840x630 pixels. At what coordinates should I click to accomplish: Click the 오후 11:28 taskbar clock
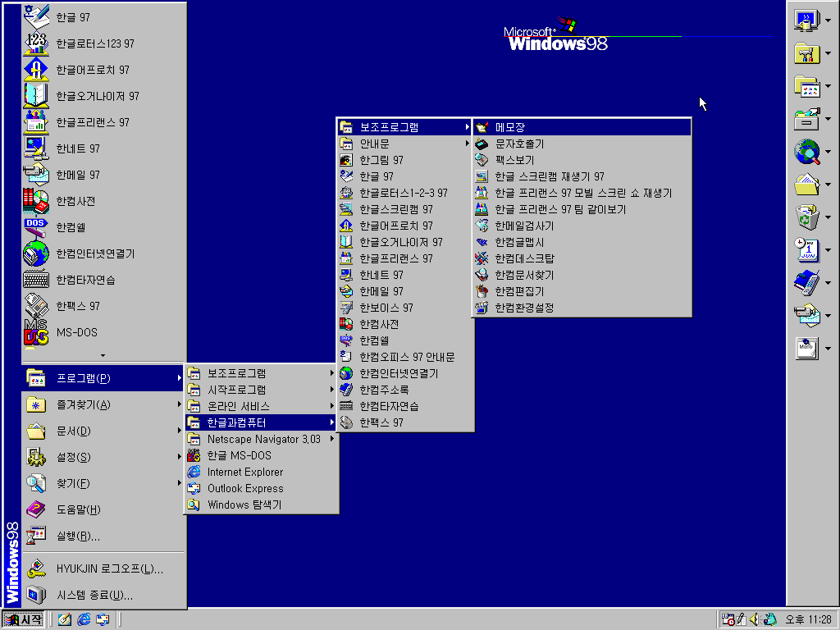point(808,620)
